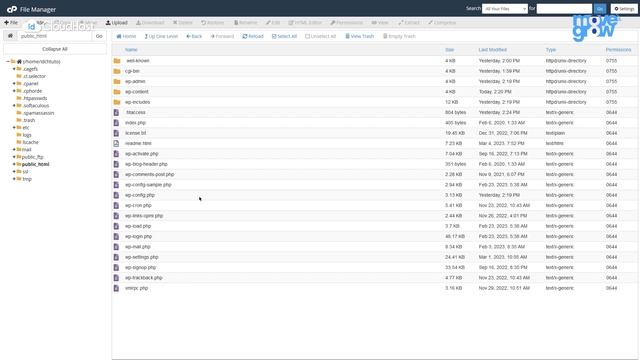
Task: Sort the list by the Name column
Action: coord(131,50)
